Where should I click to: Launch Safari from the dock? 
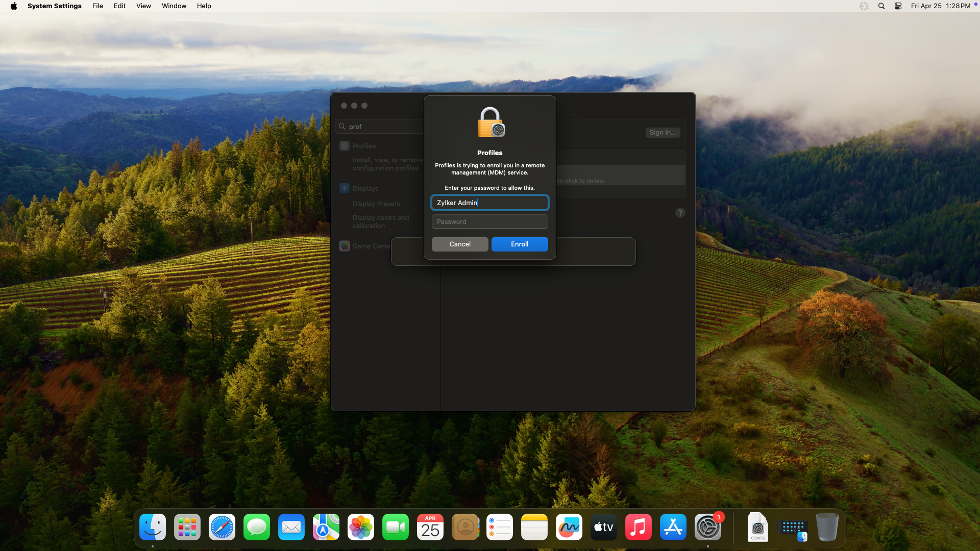tap(222, 527)
